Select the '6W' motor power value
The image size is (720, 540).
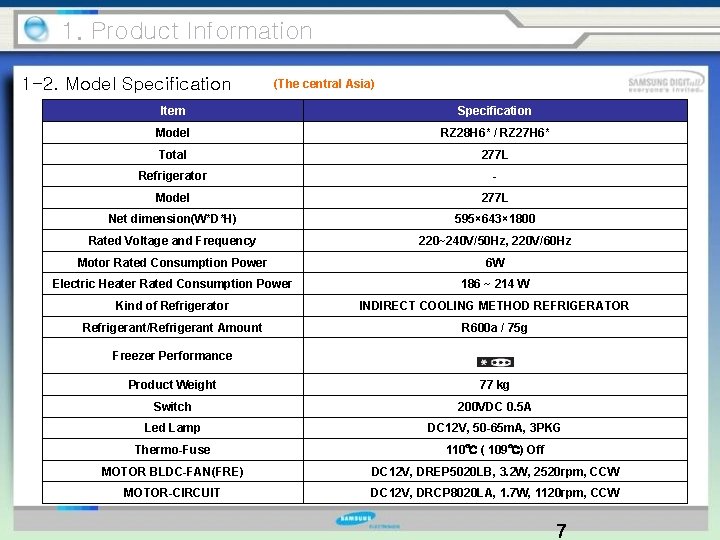pyautogui.click(x=495, y=263)
